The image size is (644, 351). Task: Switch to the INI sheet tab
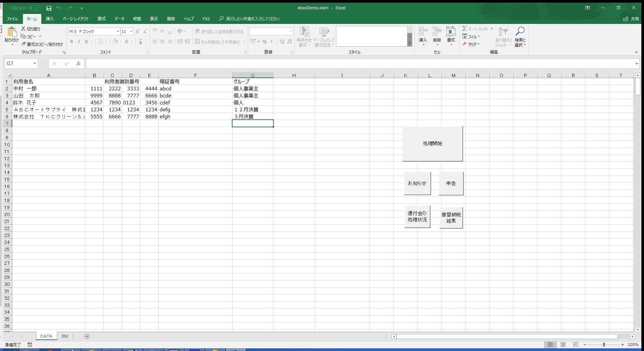tap(65, 336)
